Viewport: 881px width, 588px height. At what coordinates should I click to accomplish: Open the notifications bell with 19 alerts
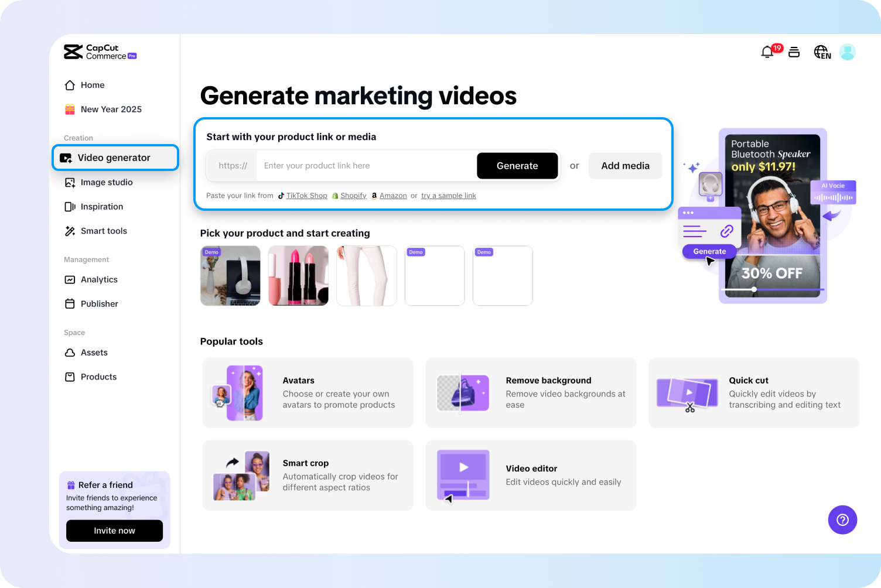coord(767,52)
